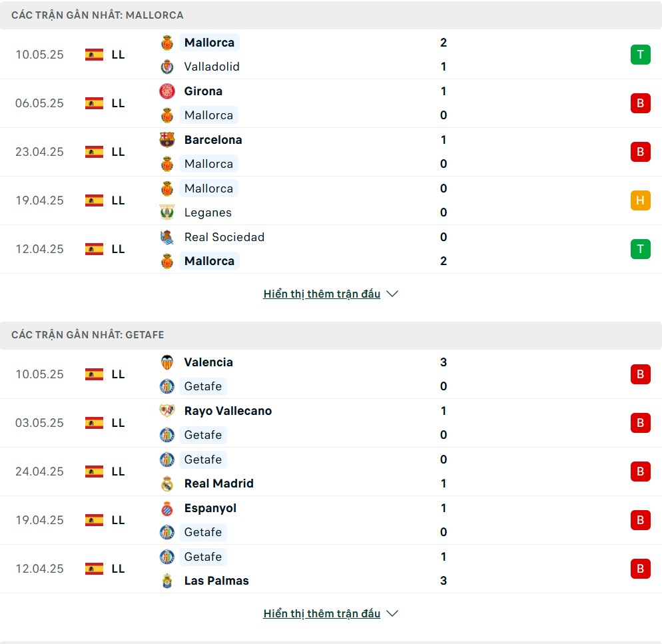The height and width of the screenshot is (644, 662).
Task: Open 'Hiển thị thêm trận đấu' under Mallorca
Action: pyautogui.click(x=322, y=294)
